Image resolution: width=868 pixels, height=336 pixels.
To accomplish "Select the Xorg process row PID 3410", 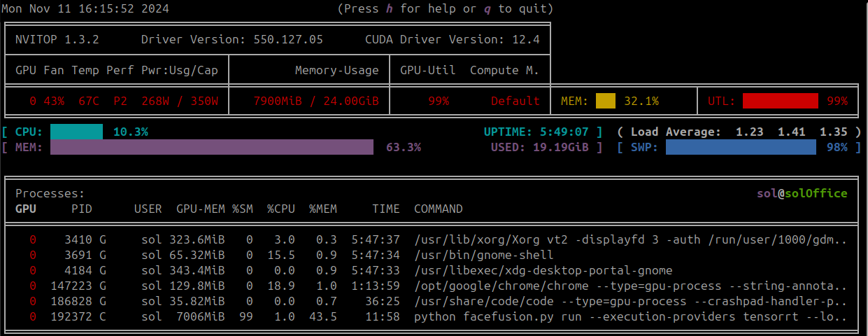I will pyautogui.click(x=432, y=240).
